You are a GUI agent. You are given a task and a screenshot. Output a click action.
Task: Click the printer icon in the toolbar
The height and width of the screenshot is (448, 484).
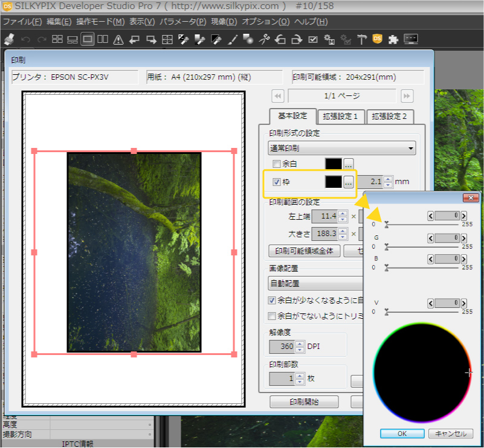pyautogui.click(x=9, y=39)
